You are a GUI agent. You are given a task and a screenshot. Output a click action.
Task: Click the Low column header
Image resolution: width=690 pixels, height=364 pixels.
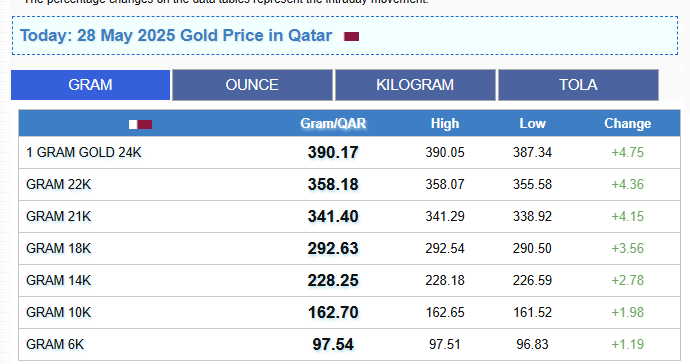532,124
